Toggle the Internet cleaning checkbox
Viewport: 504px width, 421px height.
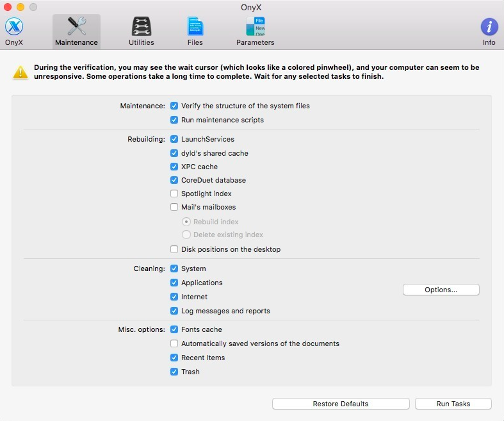click(x=174, y=297)
